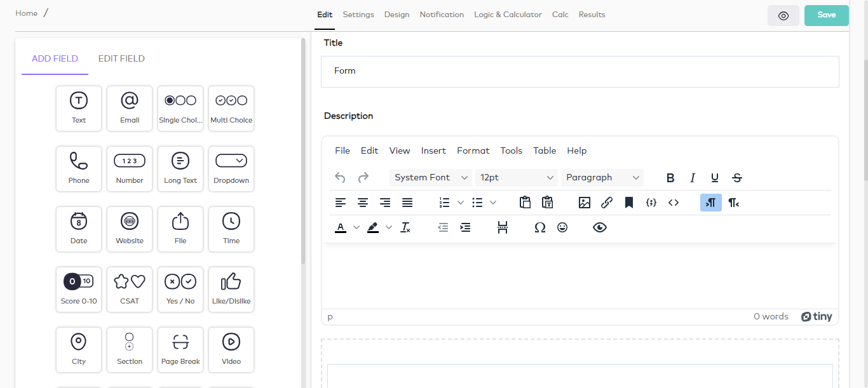
Task: Add a Yes / No field
Action: [x=180, y=289]
